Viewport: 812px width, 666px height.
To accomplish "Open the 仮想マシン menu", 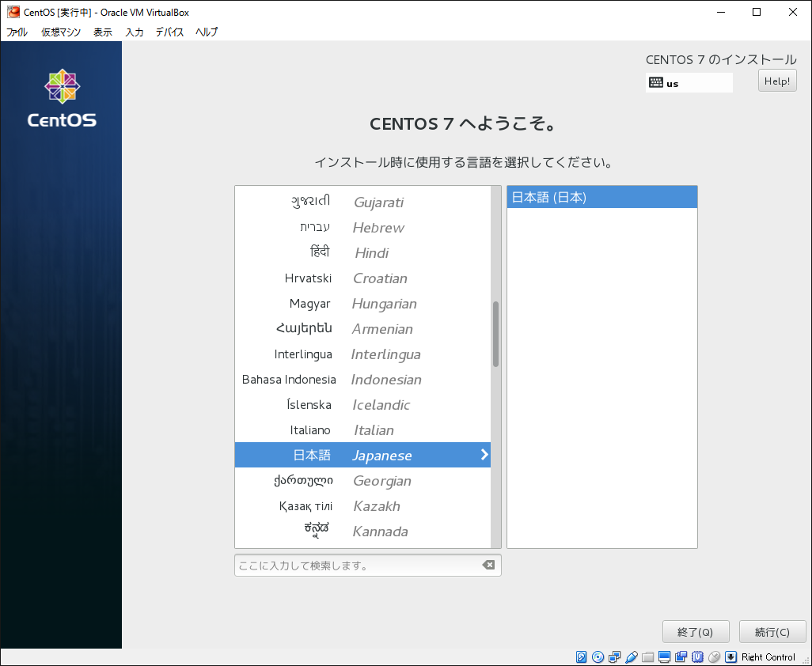I will [59, 32].
